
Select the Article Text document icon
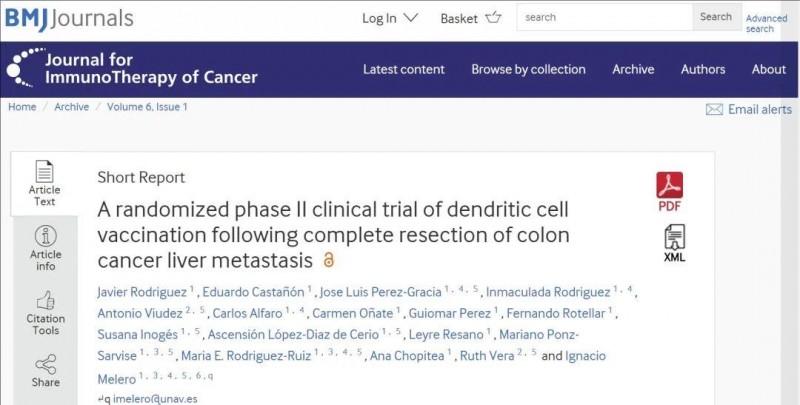tap(44, 171)
